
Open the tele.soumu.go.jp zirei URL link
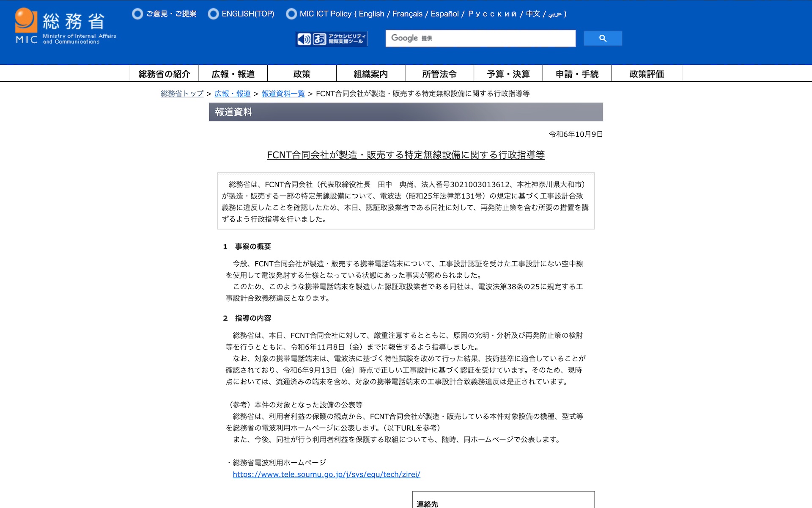326,475
